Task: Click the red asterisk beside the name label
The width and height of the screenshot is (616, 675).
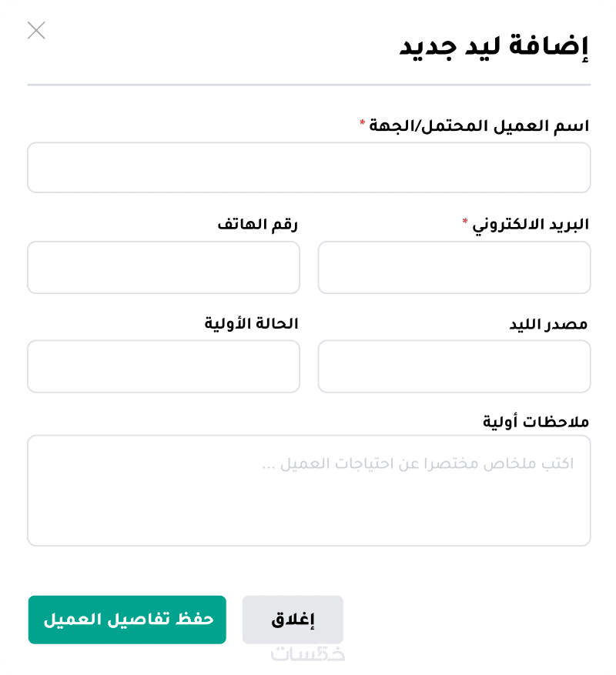Action: pyautogui.click(x=363, y=123)
